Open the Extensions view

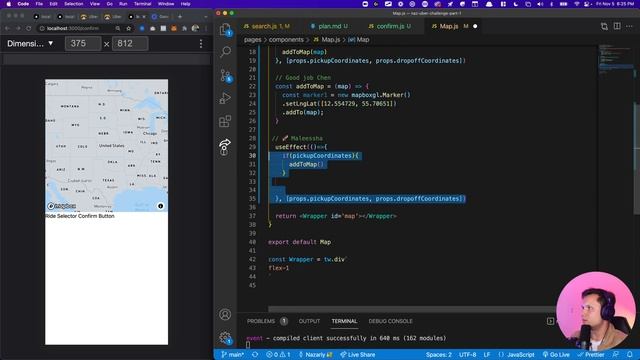225,121
